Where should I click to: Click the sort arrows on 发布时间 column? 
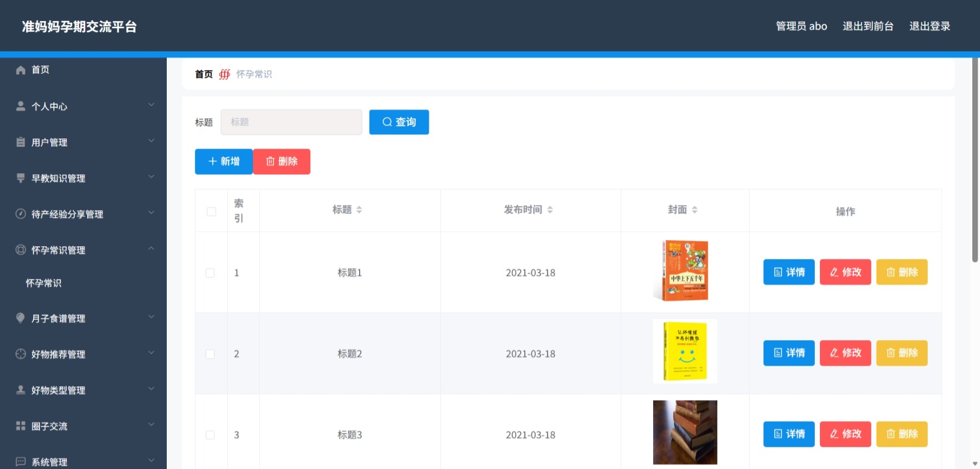550,209
